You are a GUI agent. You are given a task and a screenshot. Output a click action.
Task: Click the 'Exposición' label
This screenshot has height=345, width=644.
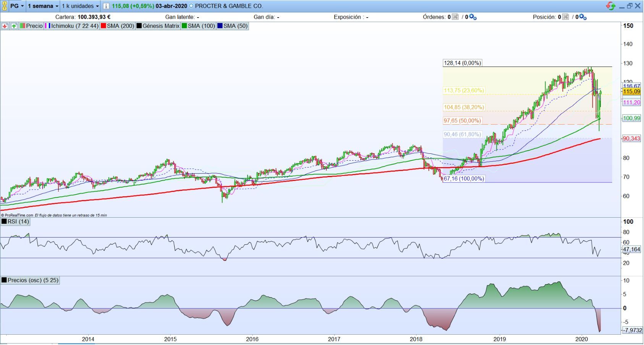tap(349, 17)
